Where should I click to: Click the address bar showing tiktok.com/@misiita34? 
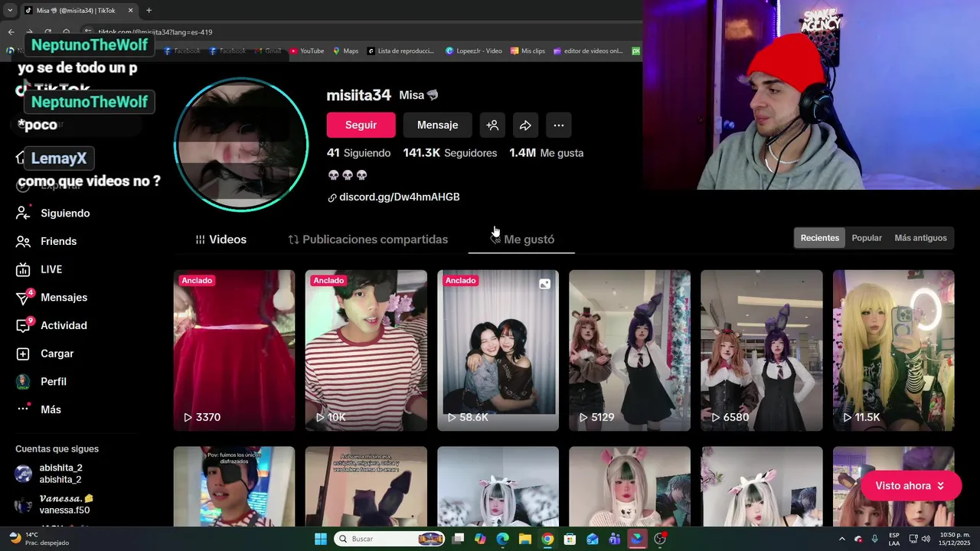point(360,32)
